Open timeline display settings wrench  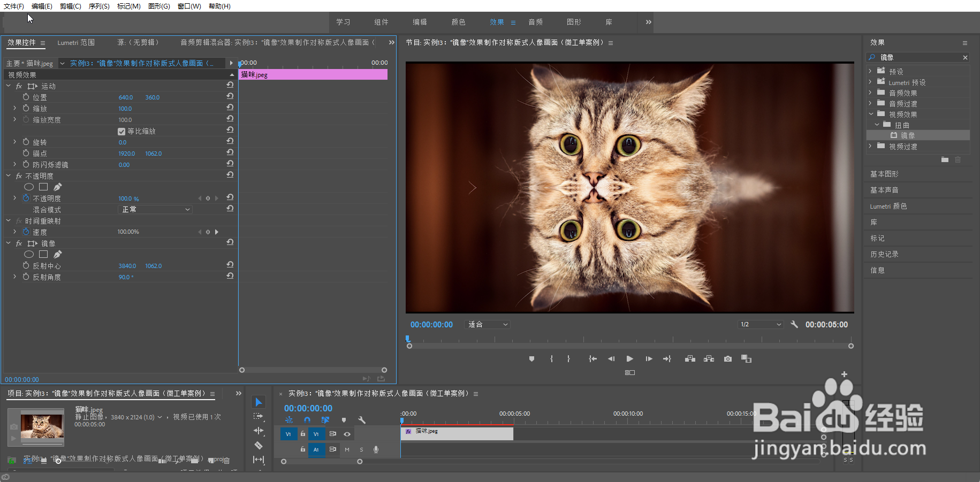(362, 420)
